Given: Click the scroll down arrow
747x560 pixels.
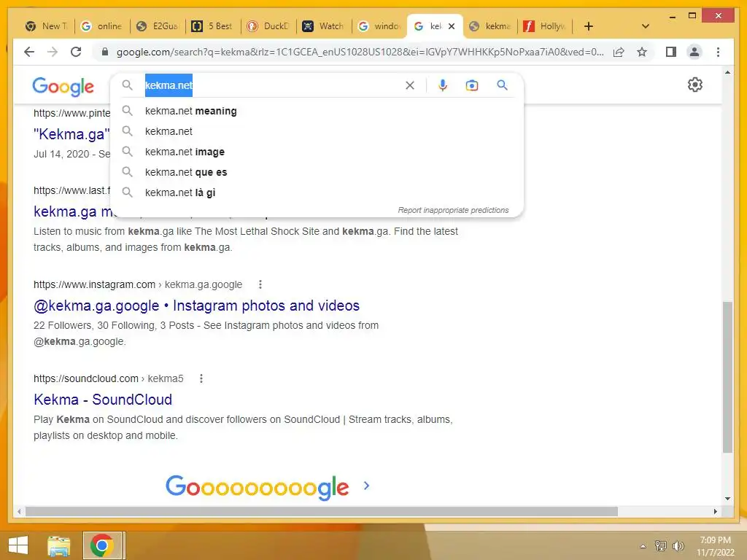Looking at the screenshot, I should point(727,499).
